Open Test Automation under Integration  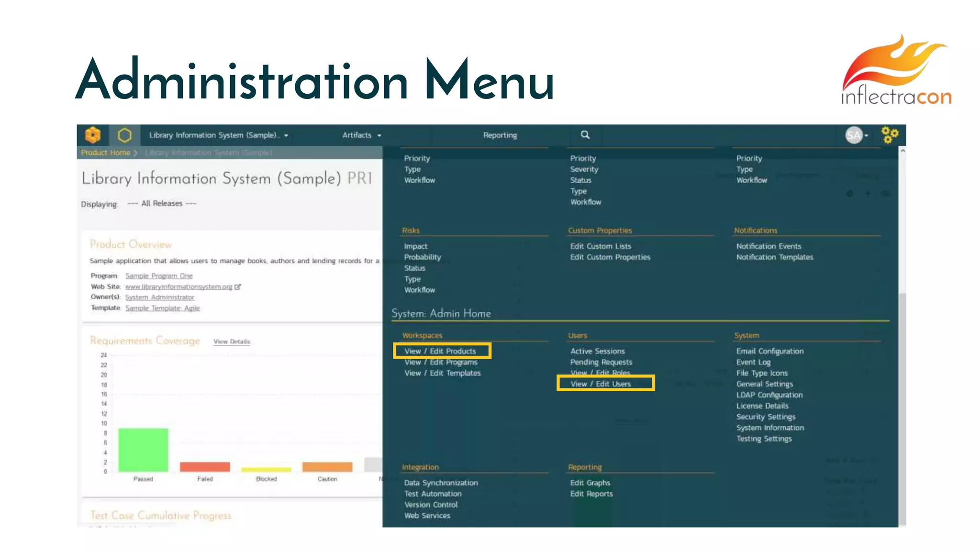tap(433, 494)
